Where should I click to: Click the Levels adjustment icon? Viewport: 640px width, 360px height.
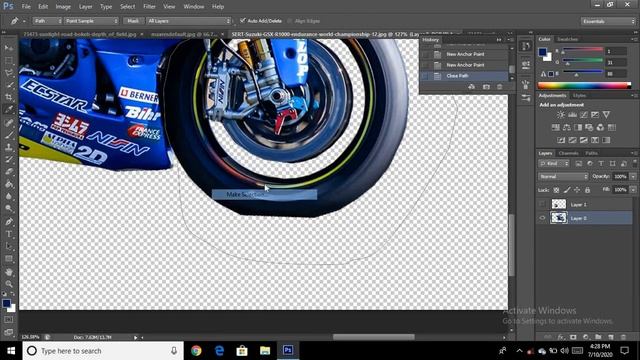pyautogui.click(x=573, y=115)
